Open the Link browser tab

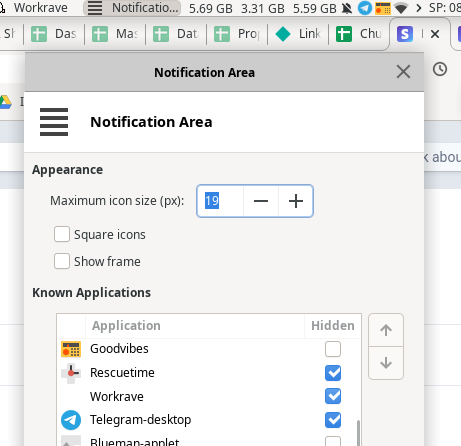[298, 34]
